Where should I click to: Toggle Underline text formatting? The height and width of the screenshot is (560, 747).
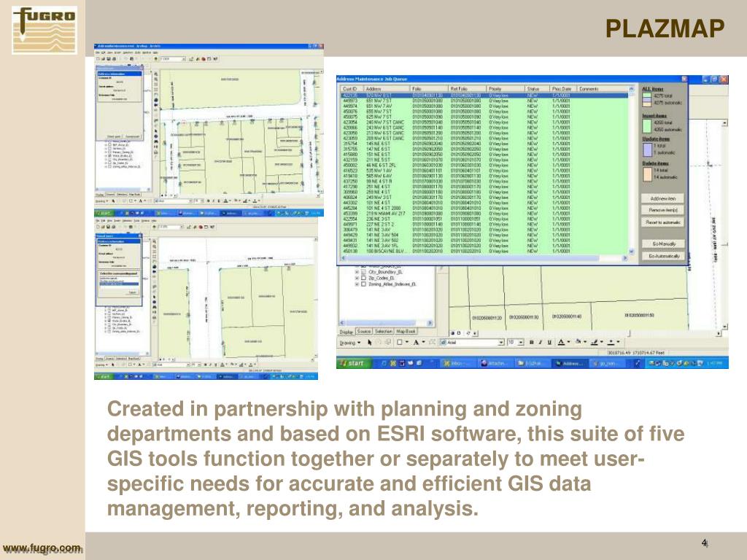pos(549,343)
